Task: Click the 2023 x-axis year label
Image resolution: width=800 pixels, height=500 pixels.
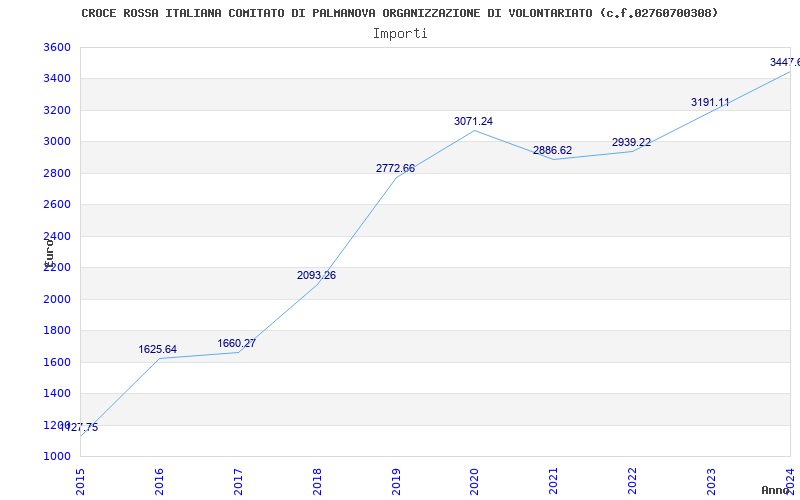Action: pos(712,482)
